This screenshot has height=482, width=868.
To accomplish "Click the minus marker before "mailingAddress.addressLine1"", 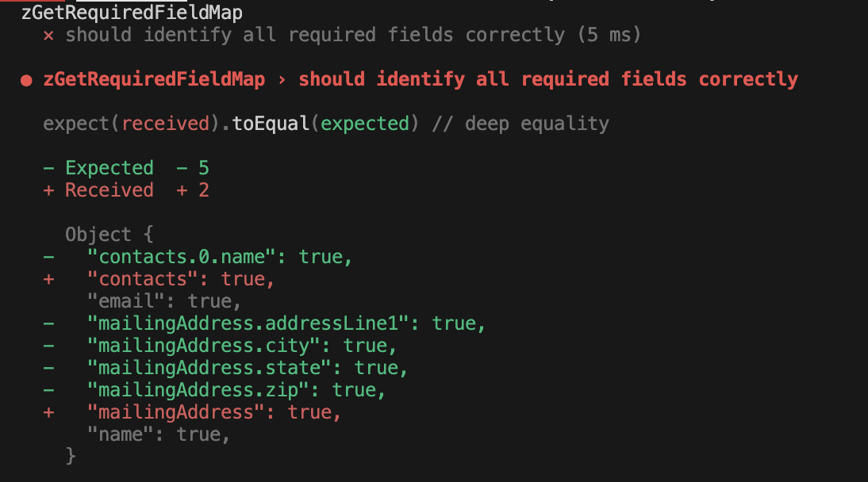I will (x=48, y=323).
